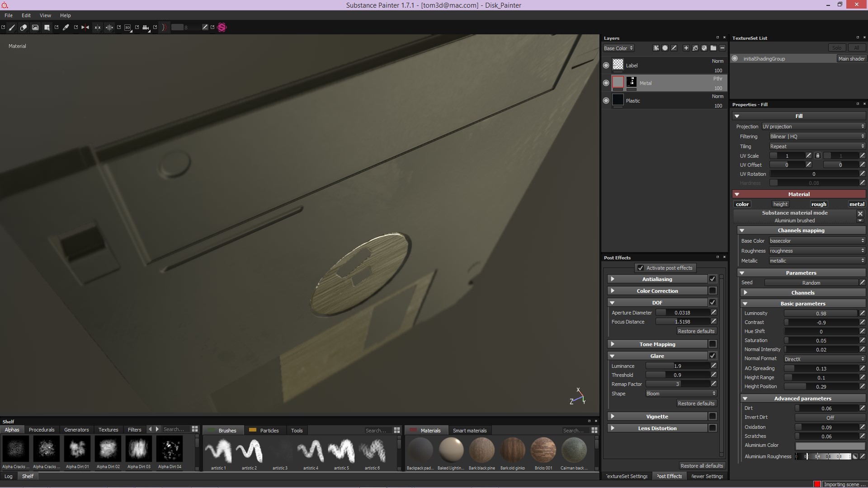
Task: Click the Aluminium Color swatch
Action: [830, 446]
